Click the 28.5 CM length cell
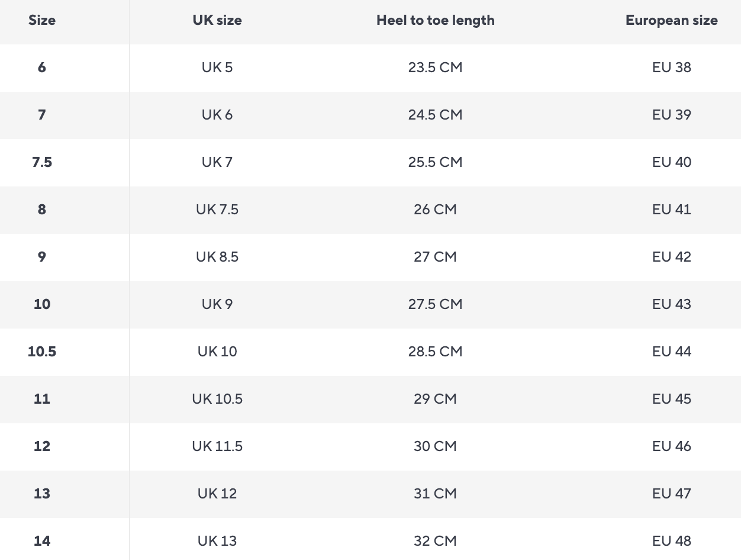This screenshot has height=560, width=741. click(435, 352)
